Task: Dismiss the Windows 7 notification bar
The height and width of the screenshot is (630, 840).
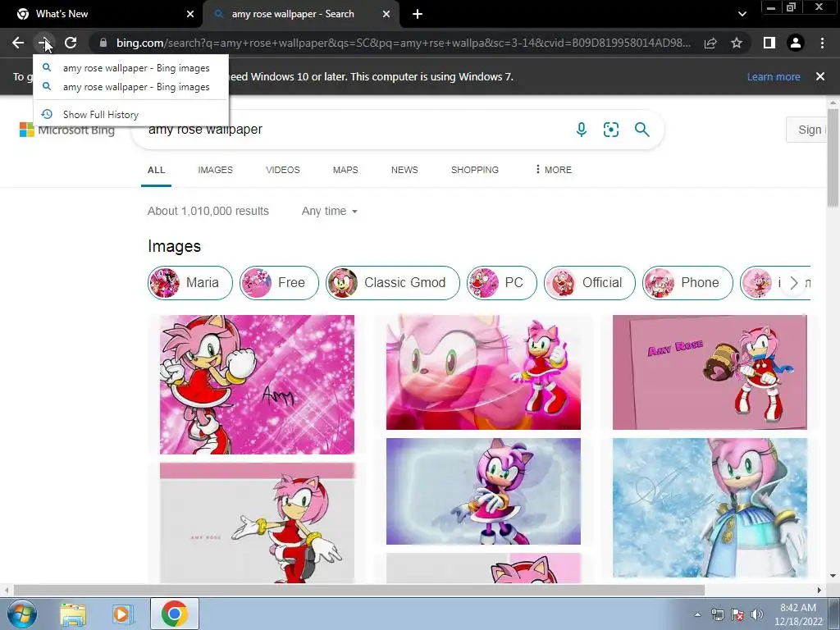Action: pyautogui.click(x=820, y=76)
